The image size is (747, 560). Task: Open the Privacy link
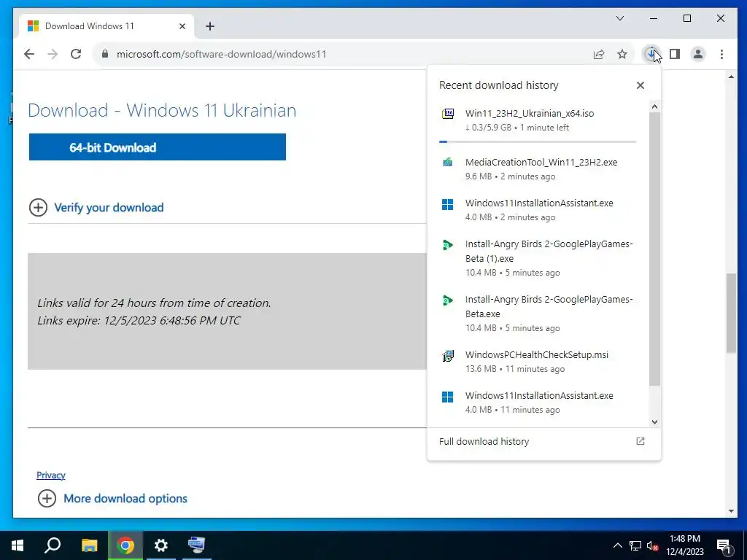pyautogui.click(x=51, y=475)
